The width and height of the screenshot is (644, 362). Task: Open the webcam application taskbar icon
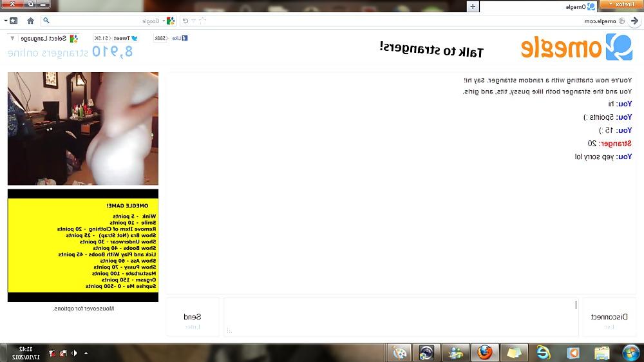(426, 353)
